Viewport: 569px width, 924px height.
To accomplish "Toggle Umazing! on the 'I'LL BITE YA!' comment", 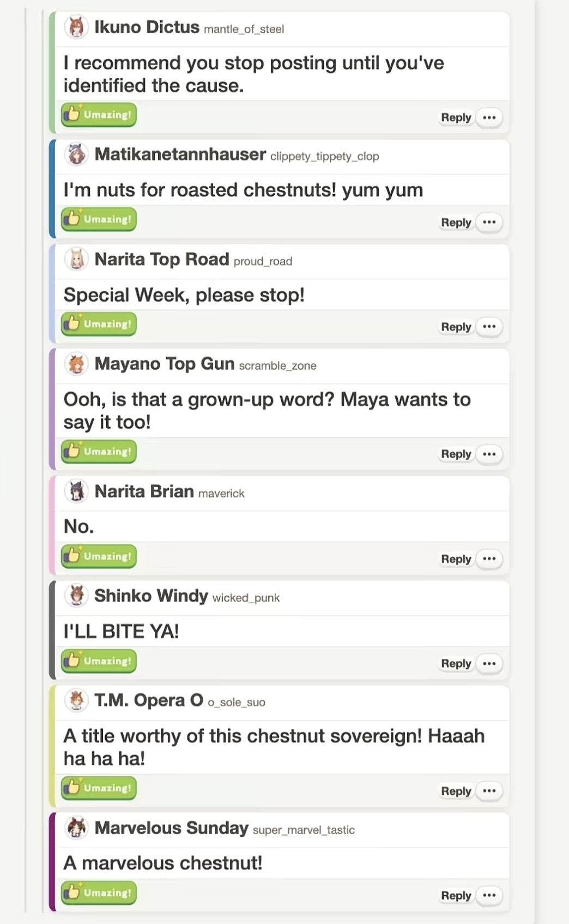I will point(99,661).
